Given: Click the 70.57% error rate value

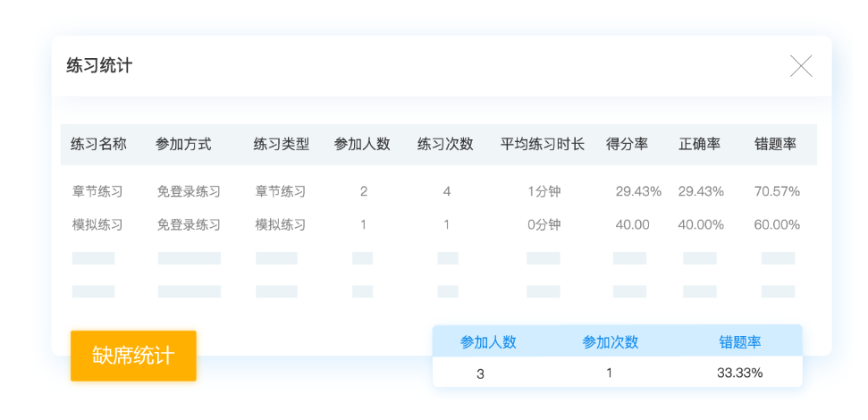Looking at the screenshot, I should [x=777, y=191].
